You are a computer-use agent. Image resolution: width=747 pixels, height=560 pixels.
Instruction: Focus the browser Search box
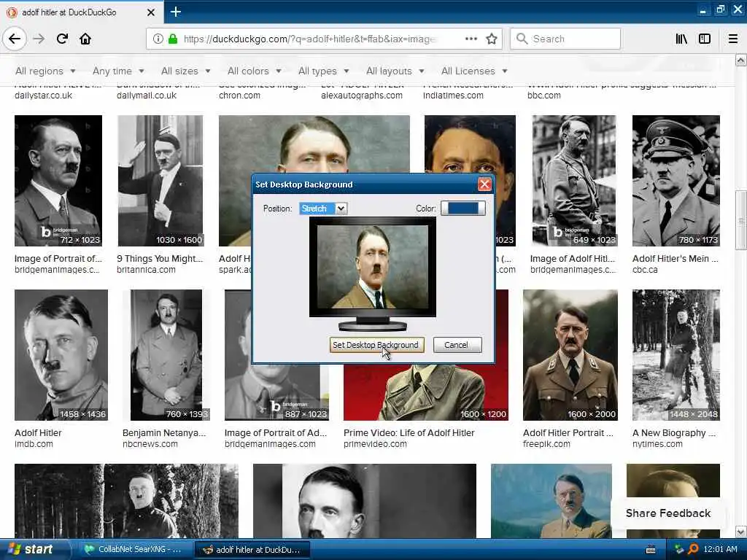pos(565,39)
